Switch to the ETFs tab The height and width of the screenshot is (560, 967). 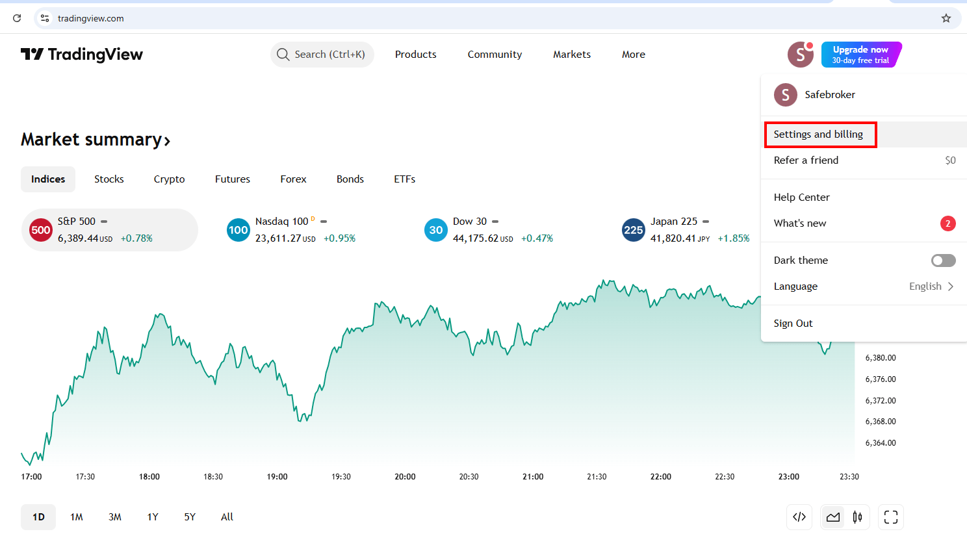point(405,179)
